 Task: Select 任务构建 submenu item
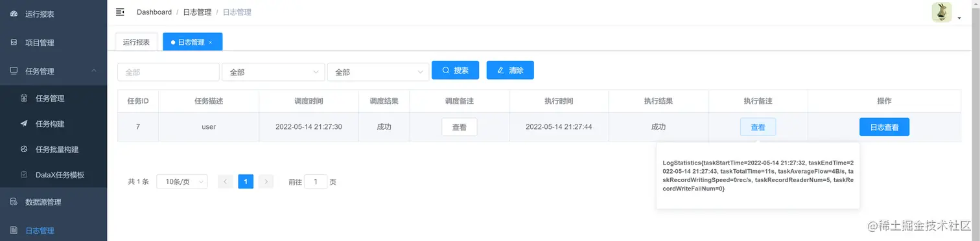tap(53, 124)
